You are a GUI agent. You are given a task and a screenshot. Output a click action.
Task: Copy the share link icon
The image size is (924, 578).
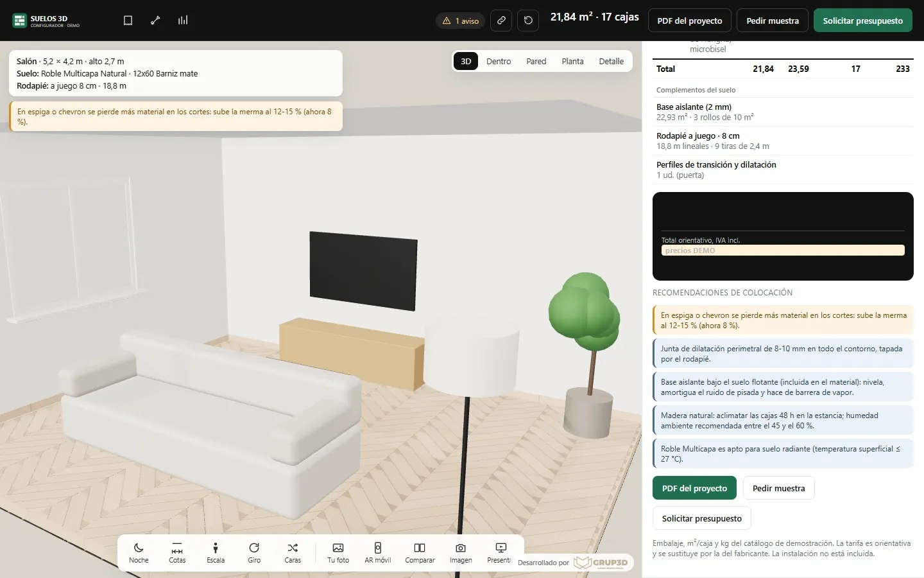(x=501, y=21)
